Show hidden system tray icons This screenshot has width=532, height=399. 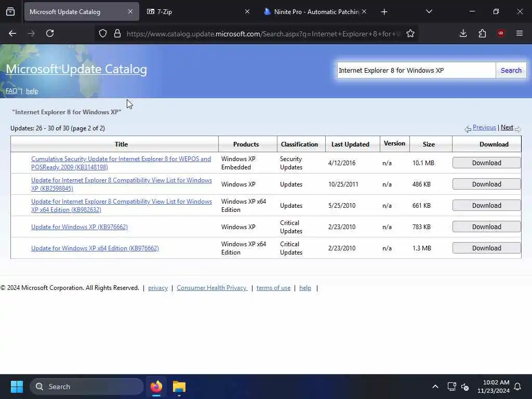(435, 387)
